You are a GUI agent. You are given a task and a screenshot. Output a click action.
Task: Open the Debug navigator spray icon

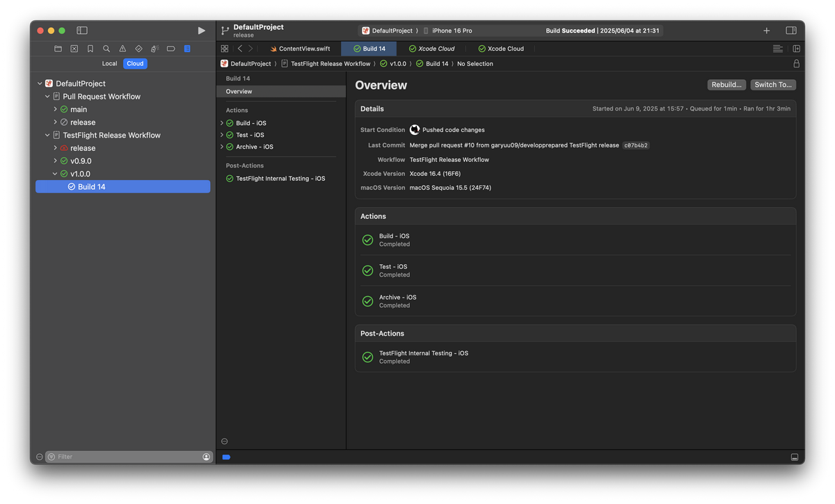point(154,49)
